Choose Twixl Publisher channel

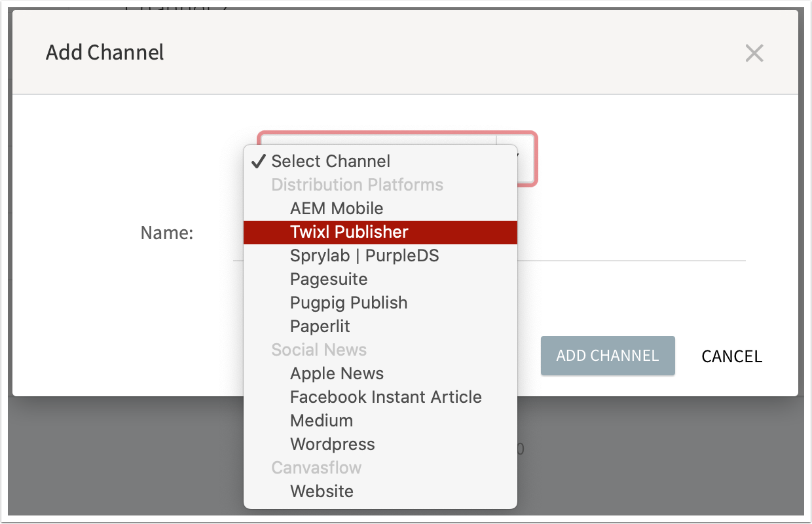(x=380, y=232)
